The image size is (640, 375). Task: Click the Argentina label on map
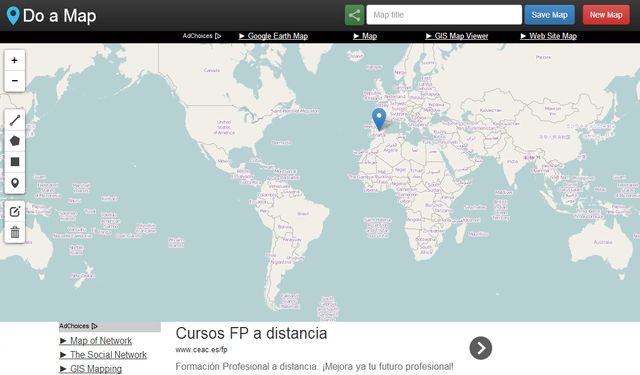pos(281,262)
